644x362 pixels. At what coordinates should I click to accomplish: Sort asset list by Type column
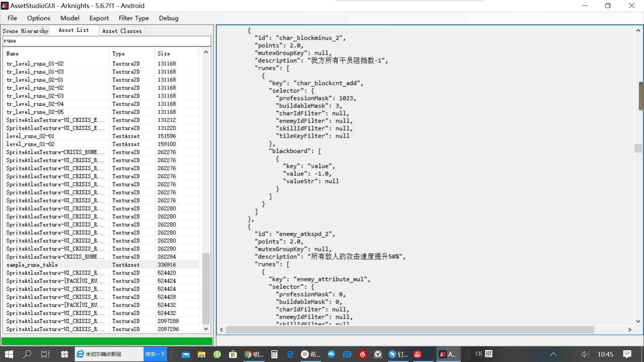[132, 54]
